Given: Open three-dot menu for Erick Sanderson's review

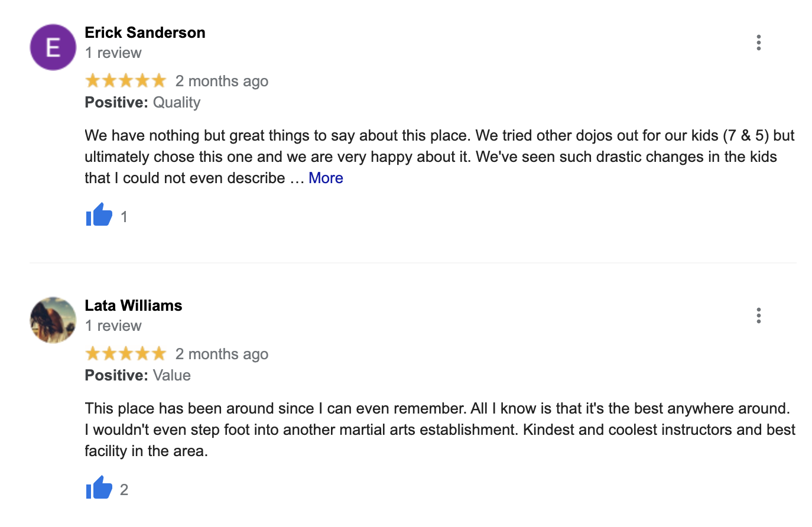Looking at the screenshot, I should [x=758, y=43].
